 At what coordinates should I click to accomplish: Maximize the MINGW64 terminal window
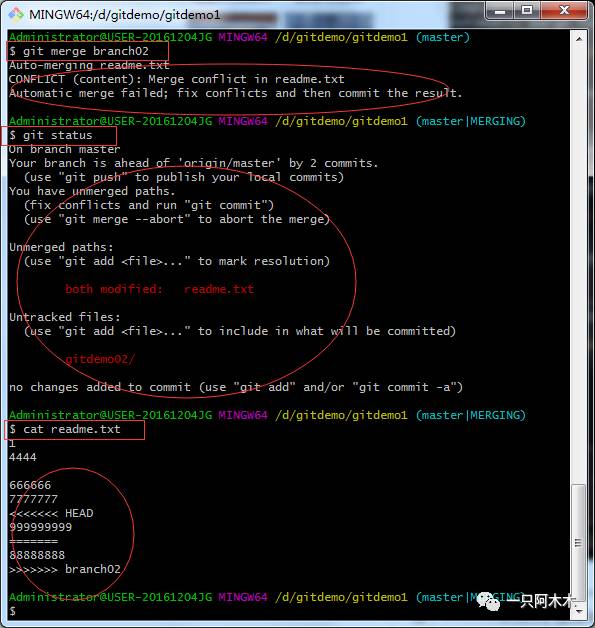[x=527, y=10]
